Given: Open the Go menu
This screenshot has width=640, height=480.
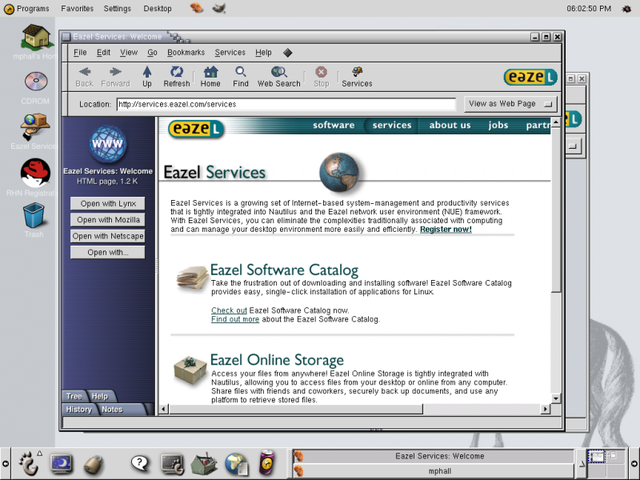Looking at the screenshot, I should pos(152,53).
